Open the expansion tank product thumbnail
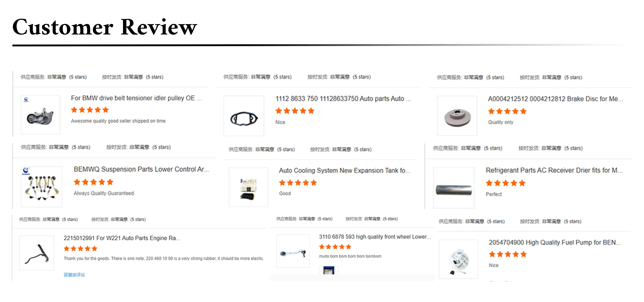 pos(248,187)
